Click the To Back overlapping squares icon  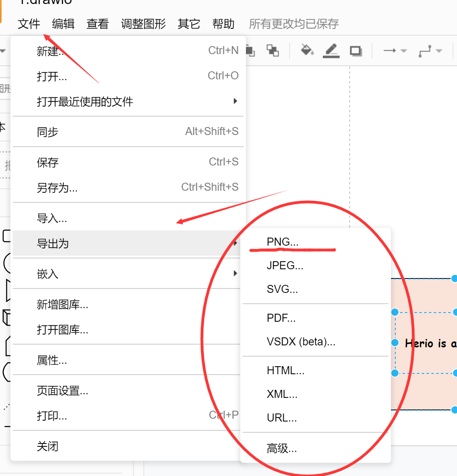[x=273, y=51]
